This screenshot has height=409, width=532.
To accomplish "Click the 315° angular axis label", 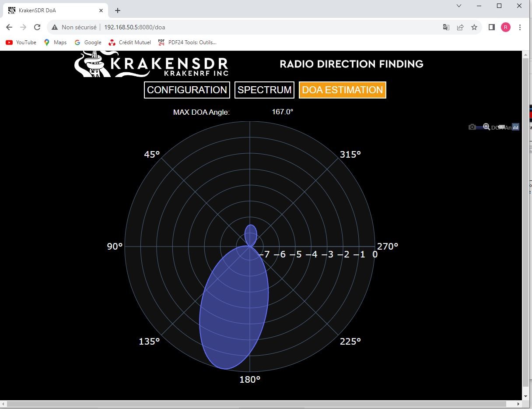I will click(x=350, y=155).
